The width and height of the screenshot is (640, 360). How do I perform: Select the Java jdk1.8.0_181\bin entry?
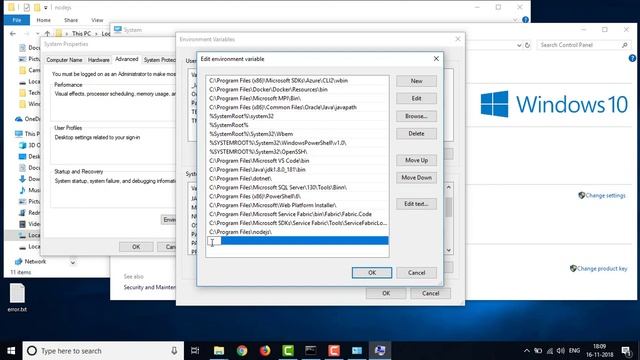[298, 170]
